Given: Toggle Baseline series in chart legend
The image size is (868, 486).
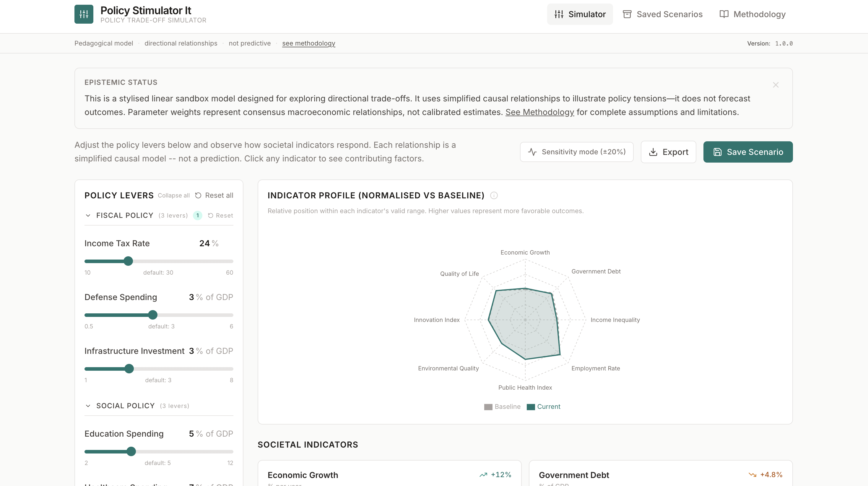Looking at the screenshot, I should [502, 407].
